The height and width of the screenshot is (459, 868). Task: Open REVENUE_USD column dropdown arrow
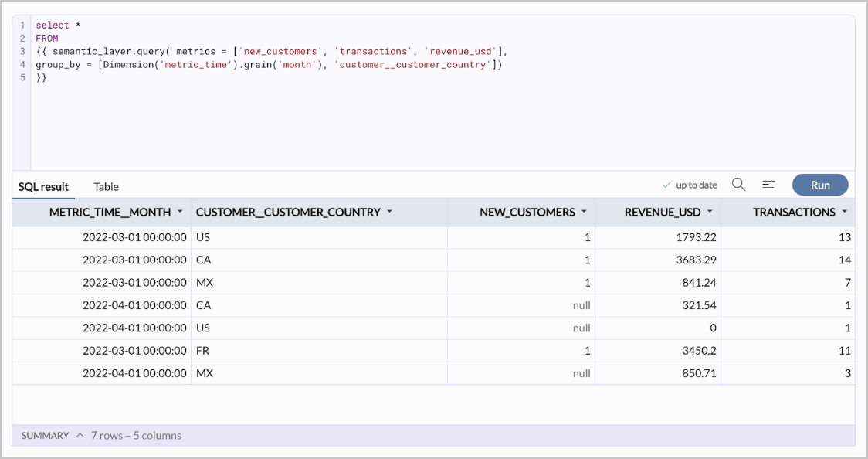(710, 212)
